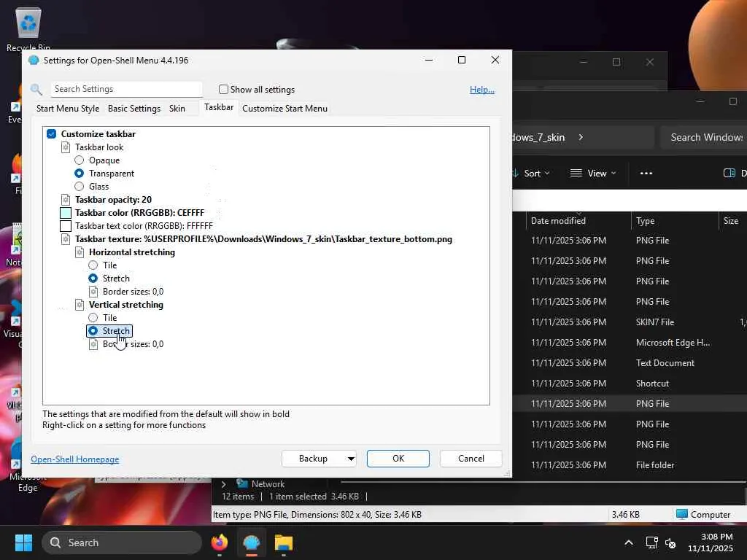Open the Help link
Viewport: 747px width, 560px height.
482,90
